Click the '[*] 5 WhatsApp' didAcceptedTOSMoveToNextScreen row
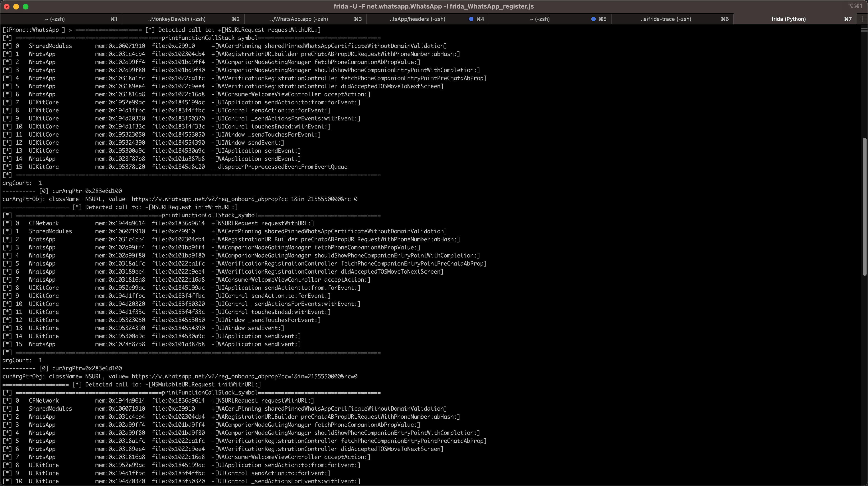Viewport: 868px width, 486px height. [223, 86]
